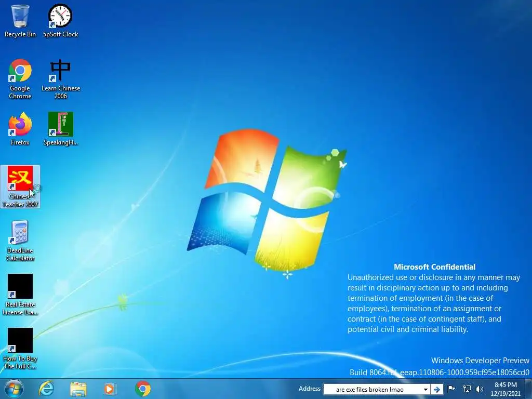The image size is (532, 399).
Task: Select the Google Chrome desktop shortcut
Action: click(20, 79)
